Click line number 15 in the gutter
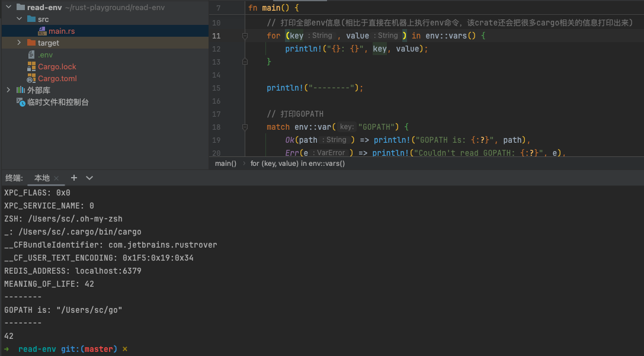This screenshot has width=644, height=356. [x=216, y=88]
